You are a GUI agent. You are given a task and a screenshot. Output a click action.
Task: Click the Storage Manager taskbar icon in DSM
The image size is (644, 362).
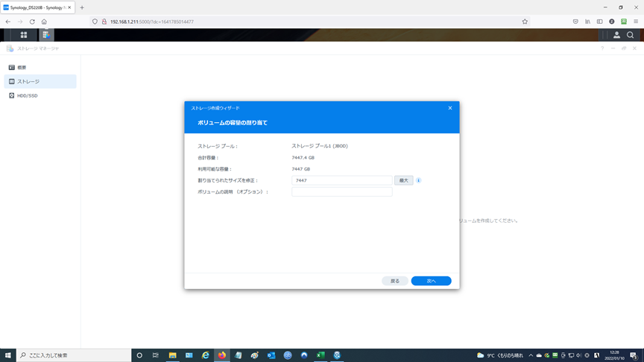46,35
